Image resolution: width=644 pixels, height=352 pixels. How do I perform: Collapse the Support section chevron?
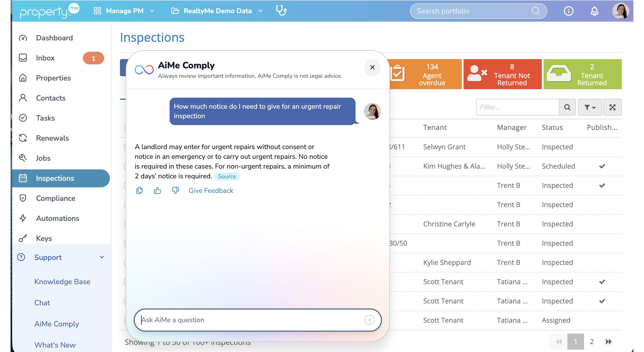(102, 257)
